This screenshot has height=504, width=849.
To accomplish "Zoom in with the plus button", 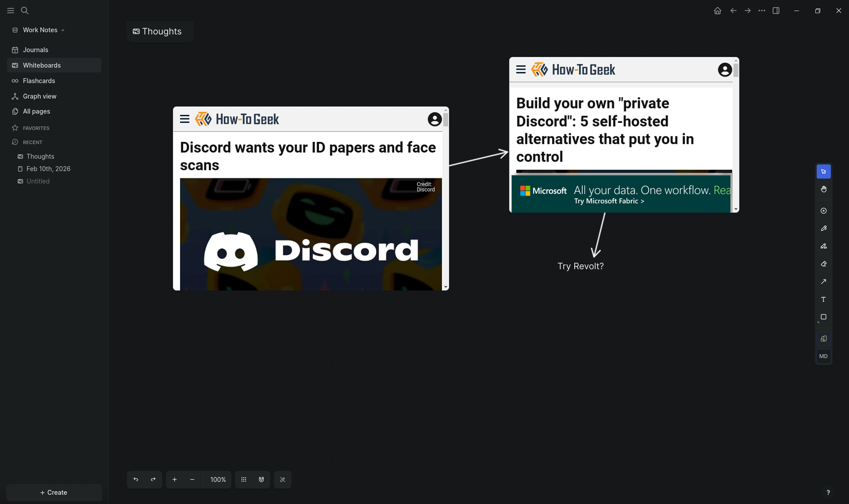I will point(174,479).
